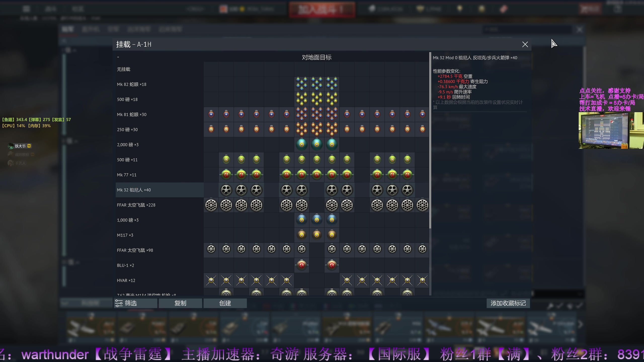Click the 铁大爷 username in chat list
The width and height of the screenshot is (644, 362).
pyautogui.click(x=20, y=146)
